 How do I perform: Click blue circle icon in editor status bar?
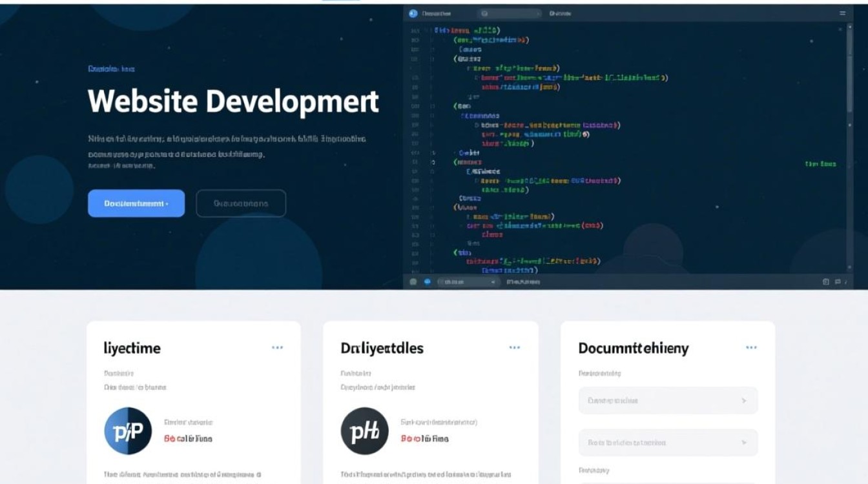click(x=427, y=282)
